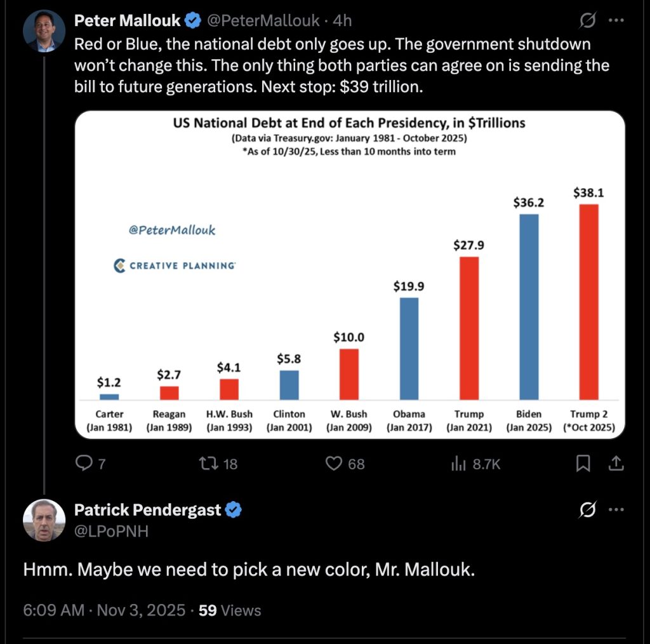Viewport: 650px width, 644px height.
Task: Click Grok icon on Peter Mallouk's post
Action: (x=588, y=21)
